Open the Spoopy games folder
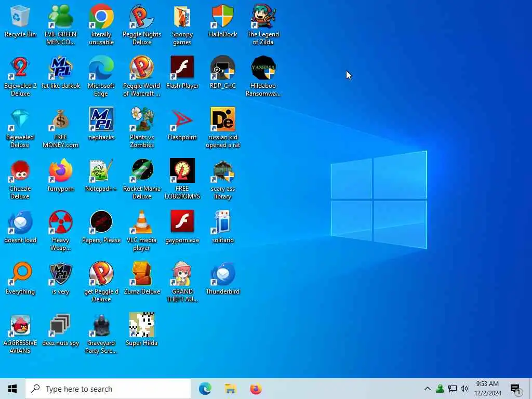Image resolution: width=532 pixels, height=399 pixels. point(182,24)
